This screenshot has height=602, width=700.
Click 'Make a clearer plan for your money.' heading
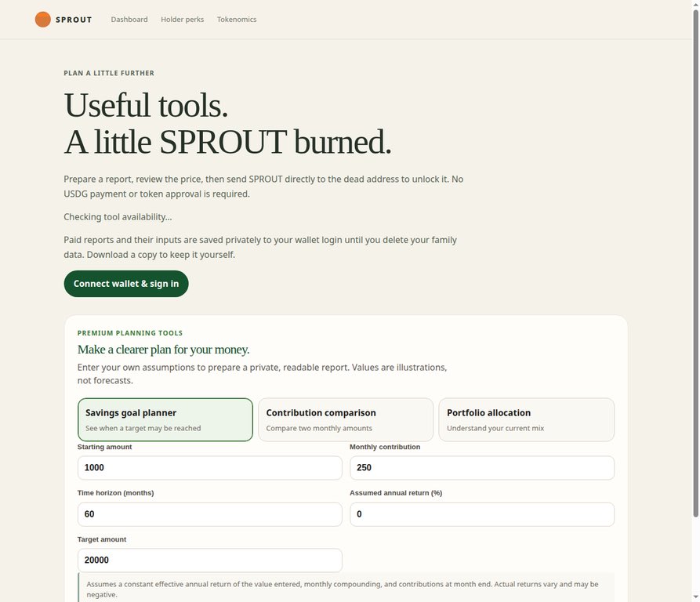pos(163,350)
